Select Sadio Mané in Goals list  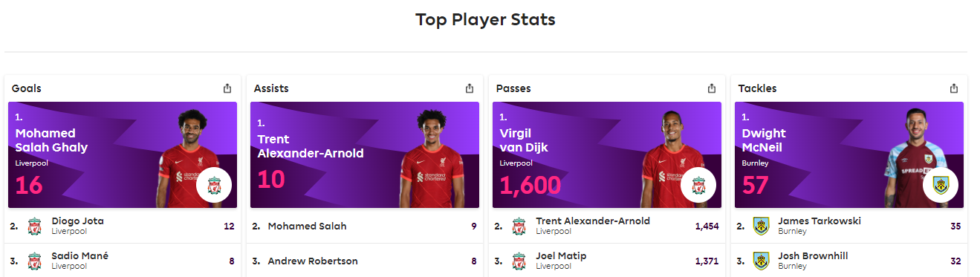point(123,261)
